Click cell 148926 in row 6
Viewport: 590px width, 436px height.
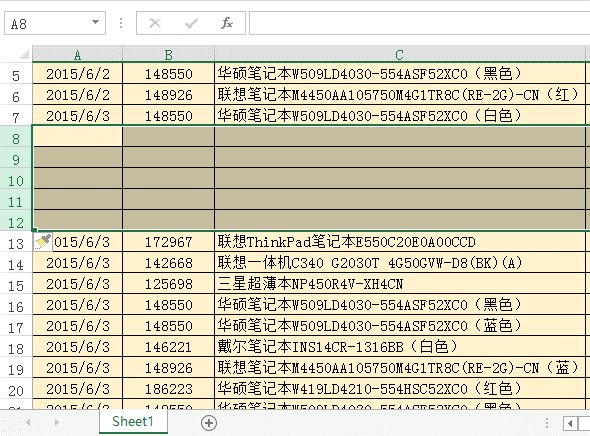tap(169, 94)
